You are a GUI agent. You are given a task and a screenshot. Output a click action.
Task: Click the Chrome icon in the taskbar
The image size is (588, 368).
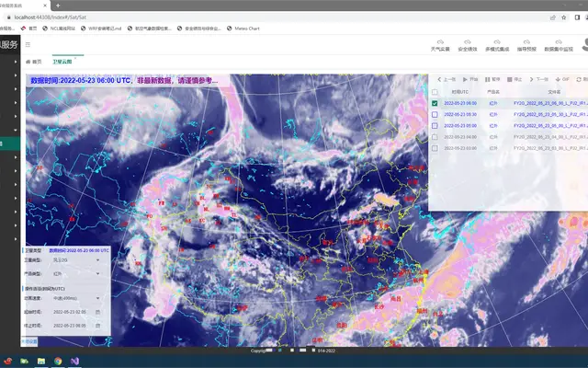(58, 362)
